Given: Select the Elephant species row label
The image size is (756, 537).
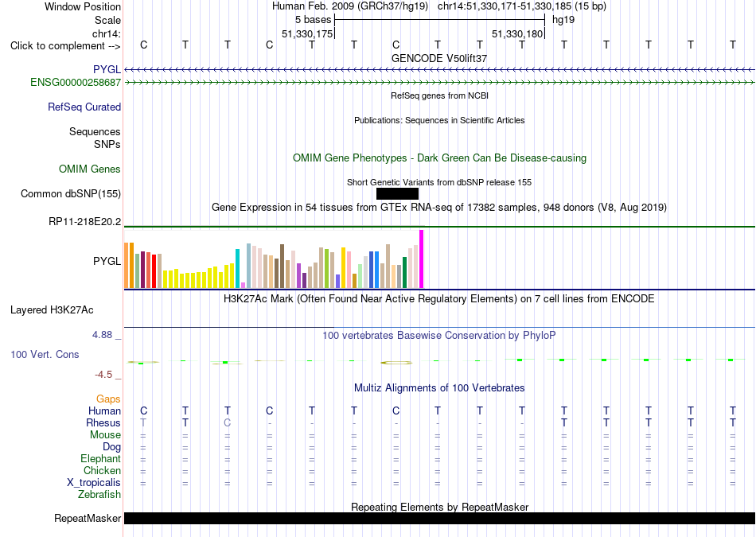Looking at the screenshot, I should (101, 458).
